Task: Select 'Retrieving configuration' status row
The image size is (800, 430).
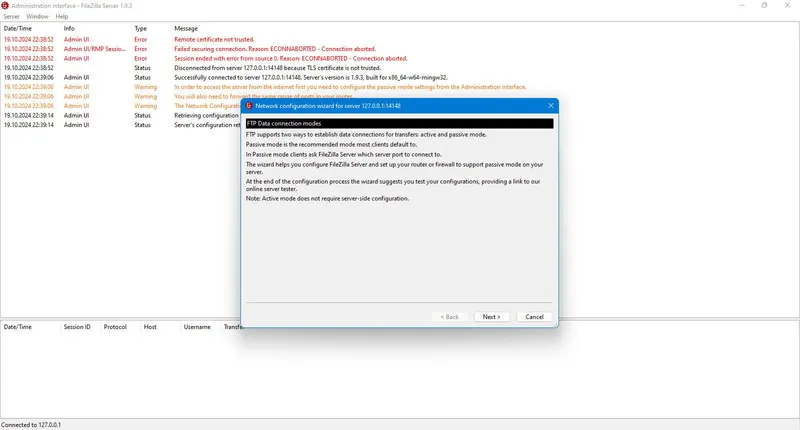Action: coord(121,116)
